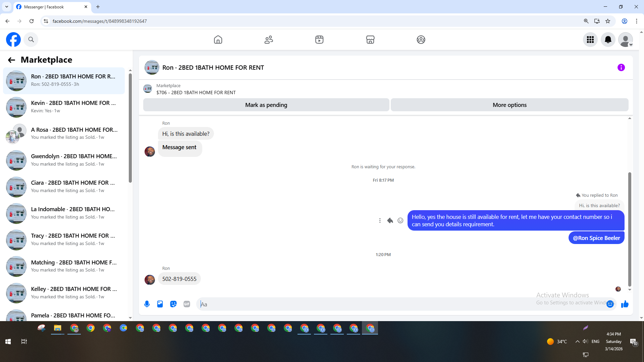Image resolution: width=644 pixels, height=362 pixels.
Task: Show hidden system tray icons
Action: coord(577,342)
